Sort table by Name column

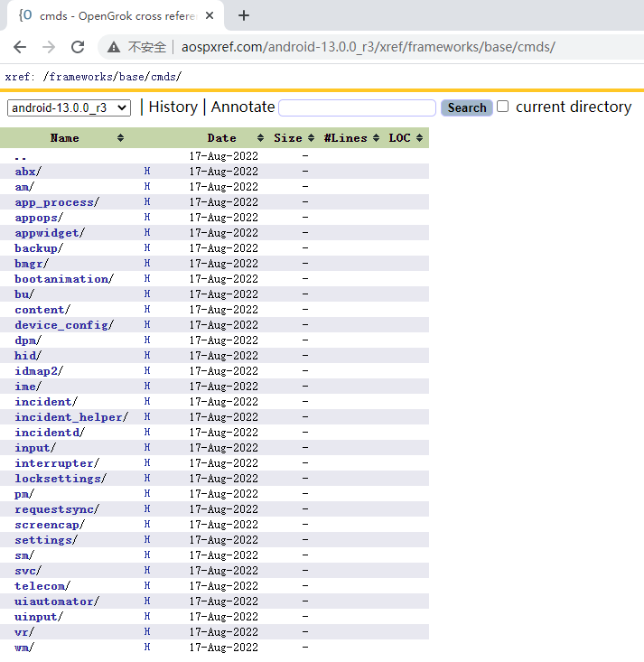point(65,138)
